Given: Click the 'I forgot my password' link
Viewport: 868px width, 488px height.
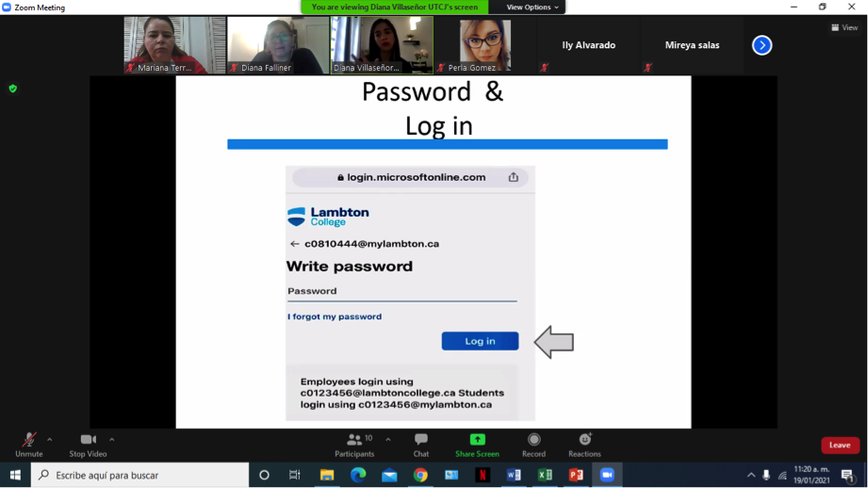Looking at the screenshot, I should 335,317.
